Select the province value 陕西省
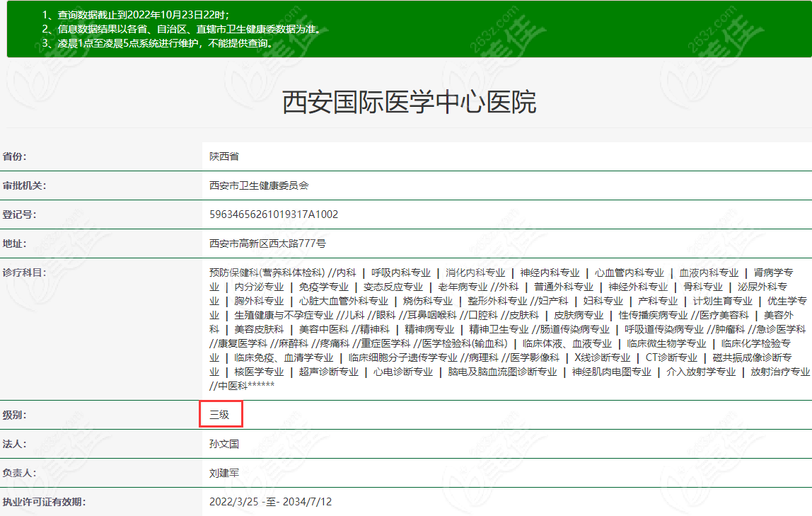This screenshot has height=516, width=812. tap(224, 156)
